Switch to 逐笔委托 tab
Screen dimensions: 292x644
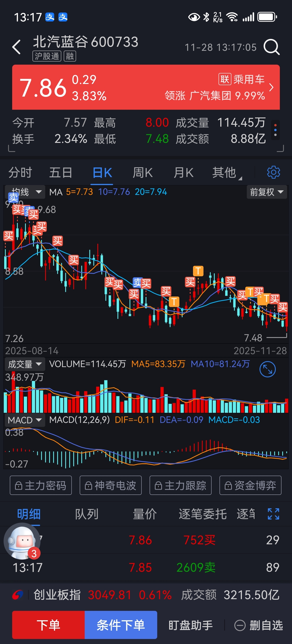tap(203, 514)
